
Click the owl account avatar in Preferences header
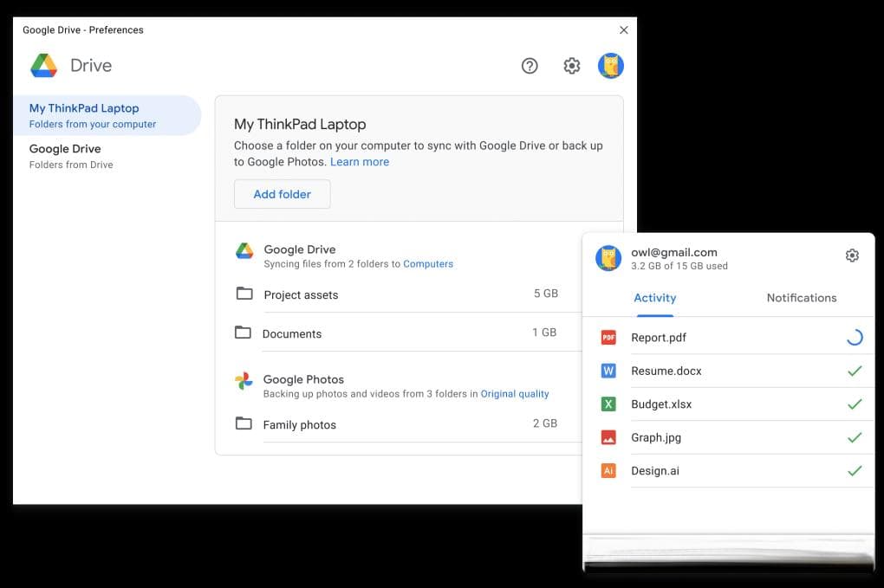coord(611,66)
